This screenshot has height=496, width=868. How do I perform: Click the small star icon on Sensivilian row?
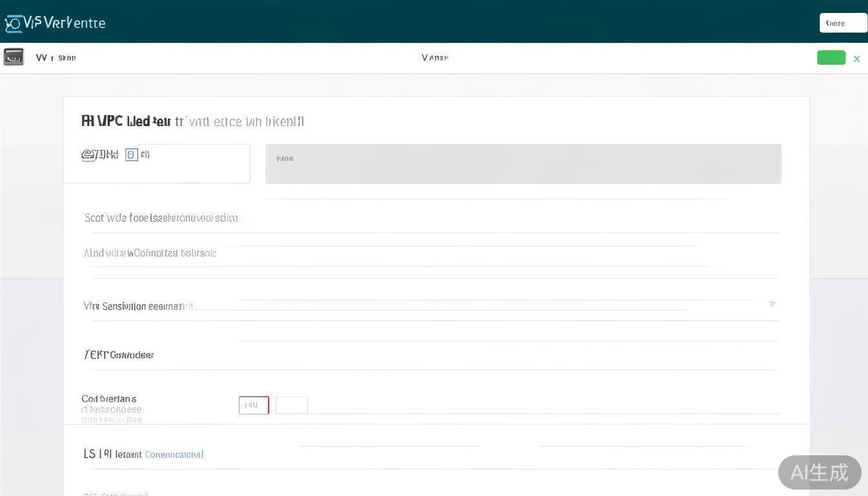point(772,303)
